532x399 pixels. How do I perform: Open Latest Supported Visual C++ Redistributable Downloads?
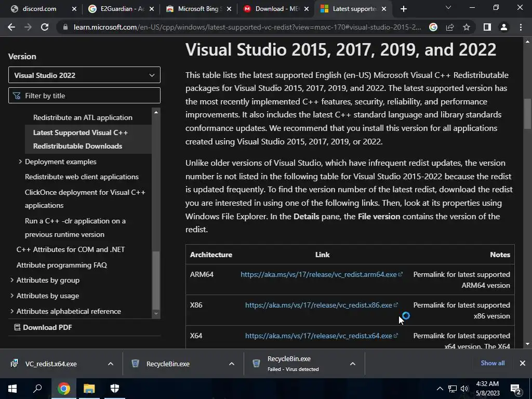click(81, 139)
